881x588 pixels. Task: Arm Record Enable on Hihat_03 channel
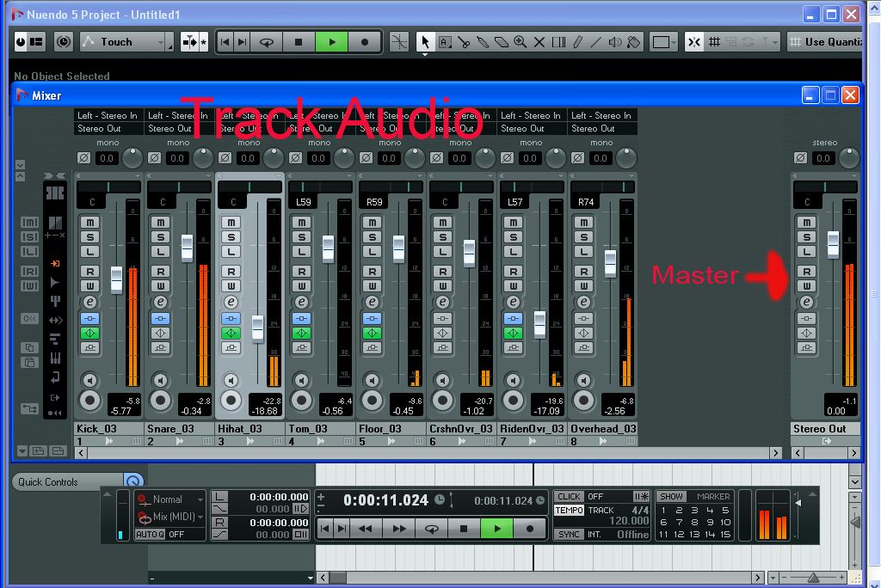[x=231, y=401]
